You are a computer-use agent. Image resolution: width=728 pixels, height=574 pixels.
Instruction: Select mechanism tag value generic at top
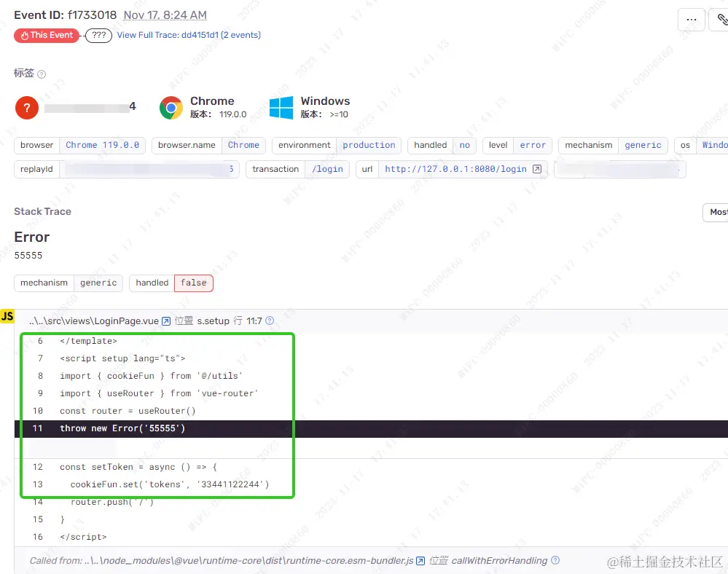coord(643,145)
